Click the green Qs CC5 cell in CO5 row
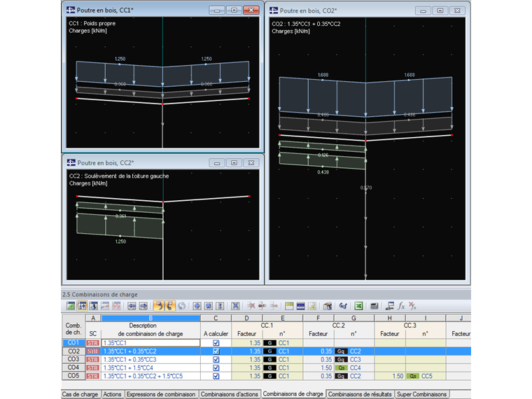Screen dimensions: 532x399 pos(426,376)
